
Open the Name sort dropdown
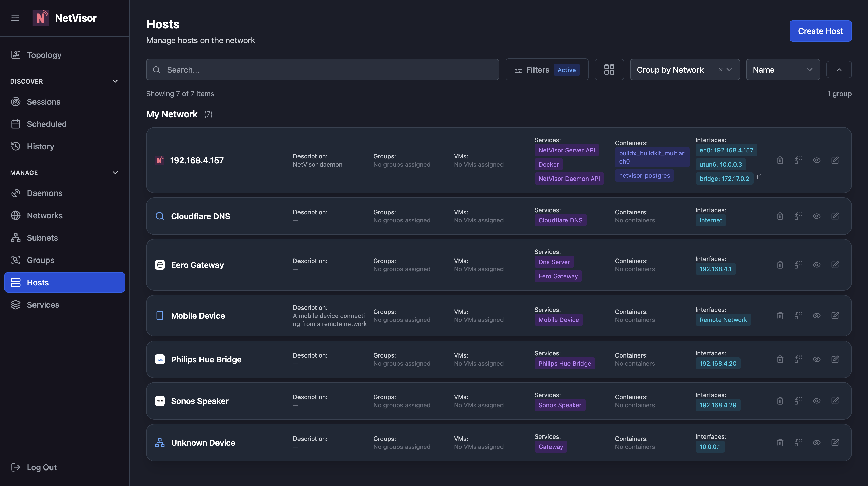[783, 69]
